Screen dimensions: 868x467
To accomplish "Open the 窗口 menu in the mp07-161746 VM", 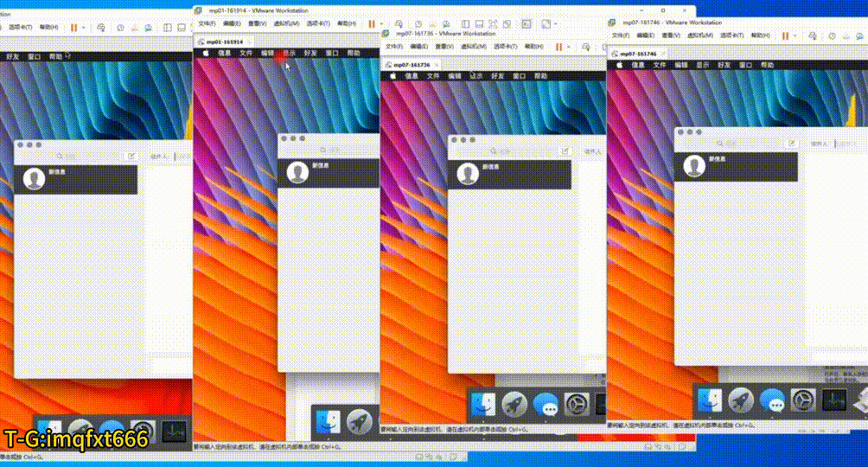I will [745, 65].
